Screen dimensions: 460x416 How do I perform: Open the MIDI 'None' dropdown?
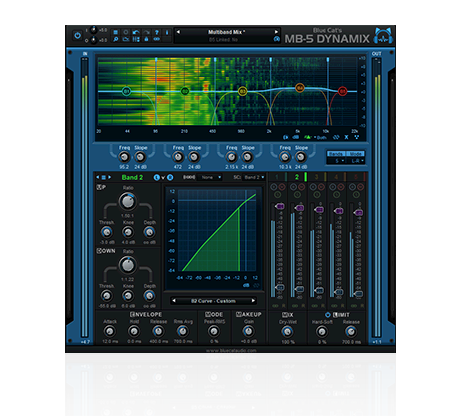tap(210, 177)
